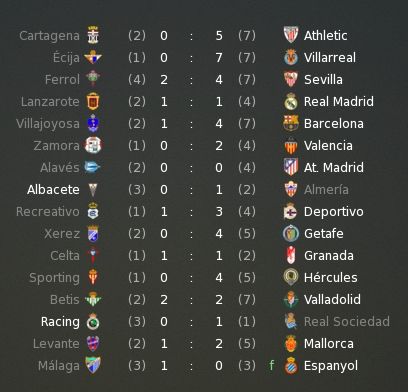Screen dimensions: 408x392
Task: Click the Real Madrid crest icon
Action: coord(291,101)
